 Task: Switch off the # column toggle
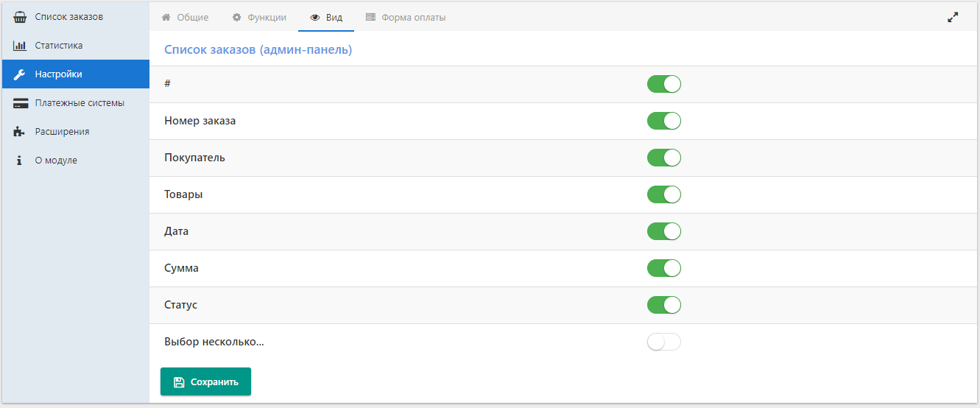click(x=663, y=84)
